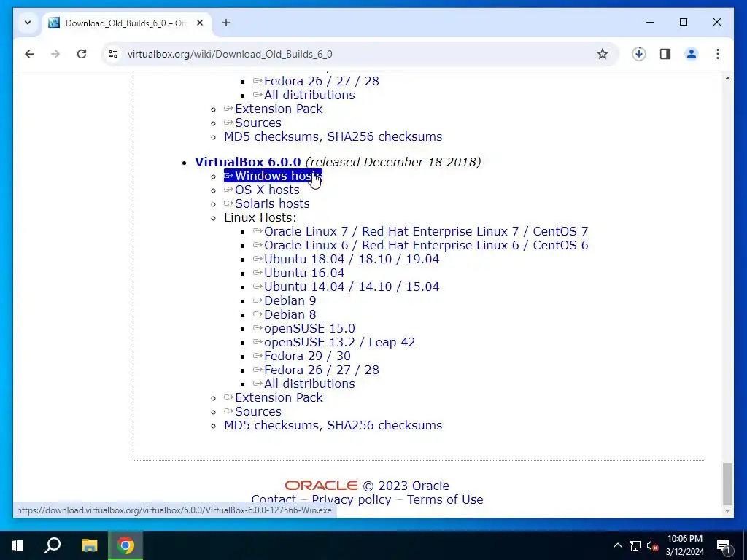Open the Ubuntu 16.04 link
Screen dimensions: 747x560
[x=298, y=273]
